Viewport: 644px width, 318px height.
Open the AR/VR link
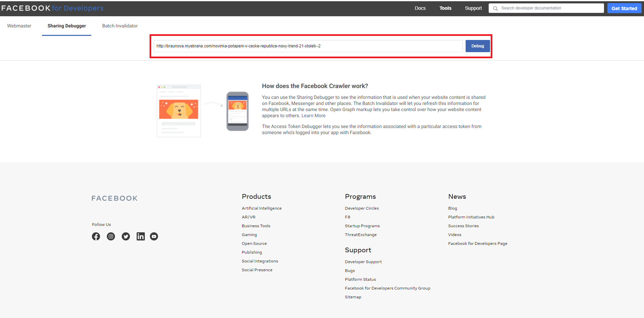tap(249, 217)
